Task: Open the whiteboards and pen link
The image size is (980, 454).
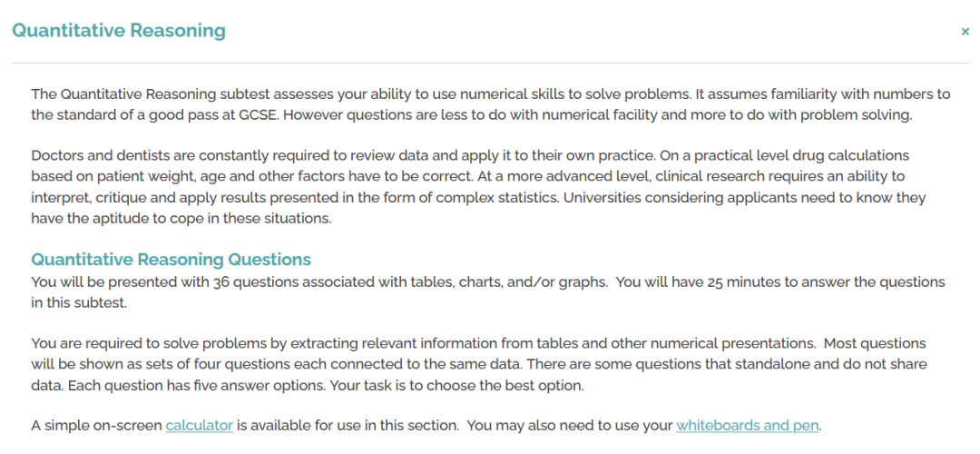Action: tap(747, 426)
